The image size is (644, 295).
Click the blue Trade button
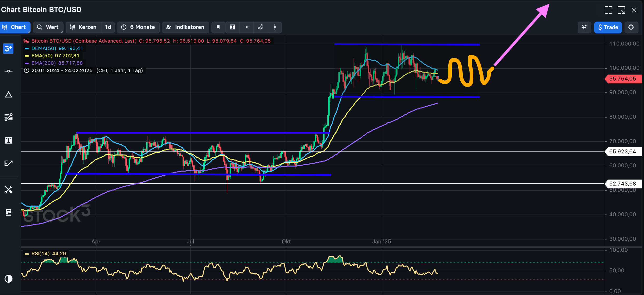pyautogui.click(x=608, y=27)
